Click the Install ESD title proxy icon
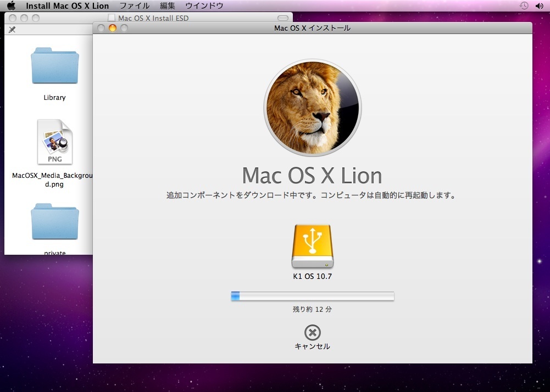This screenshot has width=550, height=392. (x=112, y=18)
